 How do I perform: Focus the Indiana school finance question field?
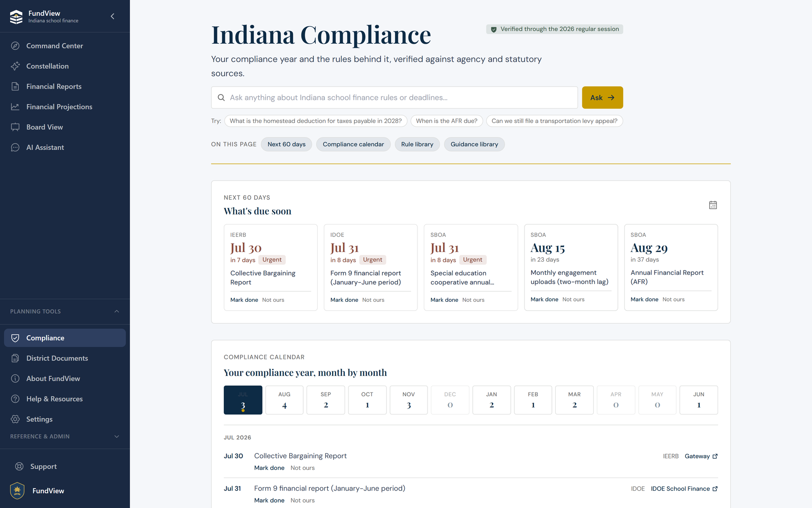[394, 98]
